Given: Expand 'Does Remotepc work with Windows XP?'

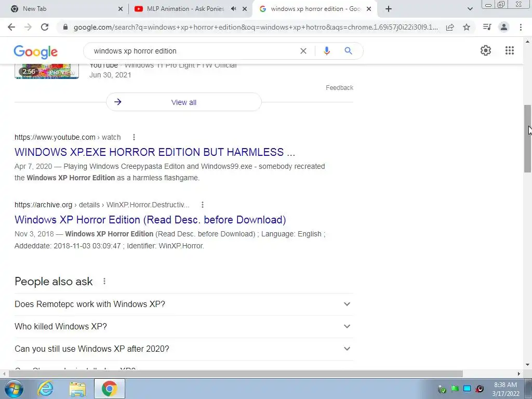Looking at the screenshot, I should 184,304.
